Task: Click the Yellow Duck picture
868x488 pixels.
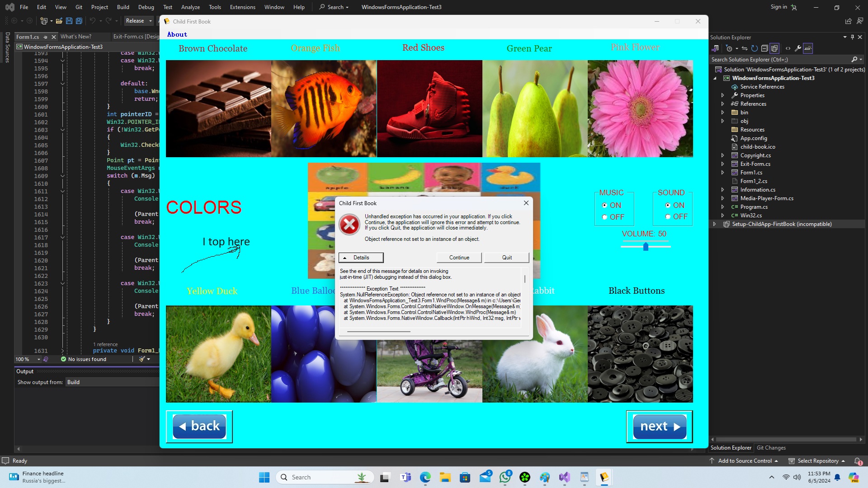Action: 218,354
